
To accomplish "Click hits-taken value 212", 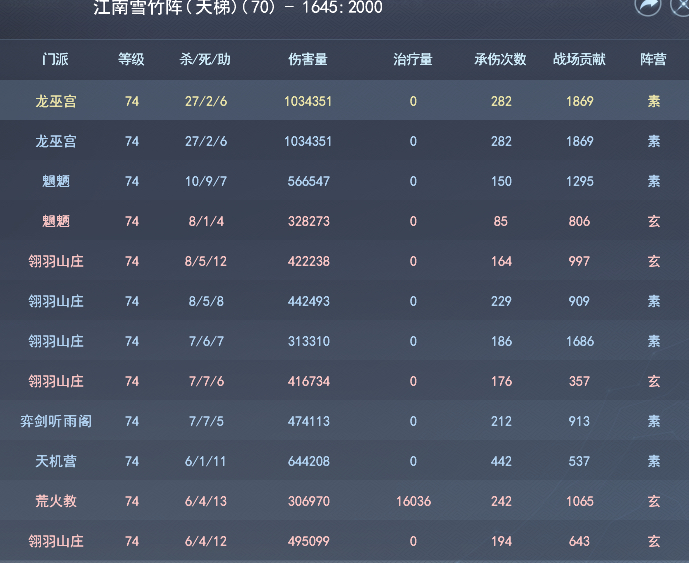I will click(501, 421).
